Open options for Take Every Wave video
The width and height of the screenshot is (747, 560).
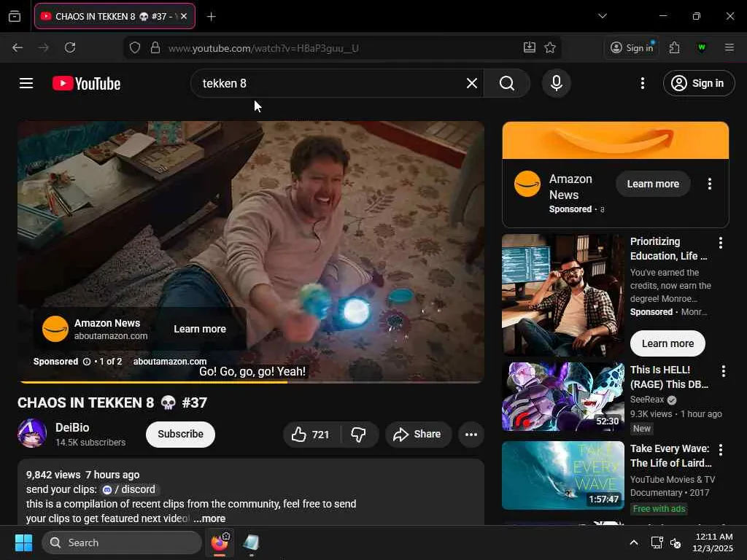click(x=720, y=450)
